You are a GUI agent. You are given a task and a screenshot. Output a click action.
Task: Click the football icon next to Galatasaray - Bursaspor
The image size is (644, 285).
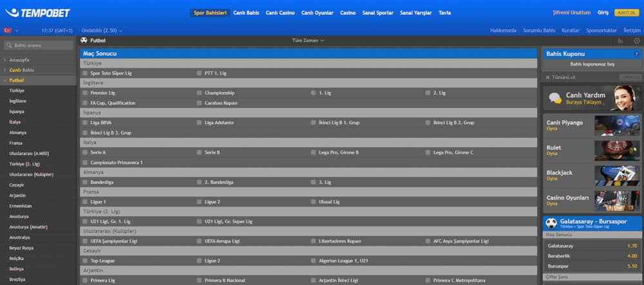551,223
